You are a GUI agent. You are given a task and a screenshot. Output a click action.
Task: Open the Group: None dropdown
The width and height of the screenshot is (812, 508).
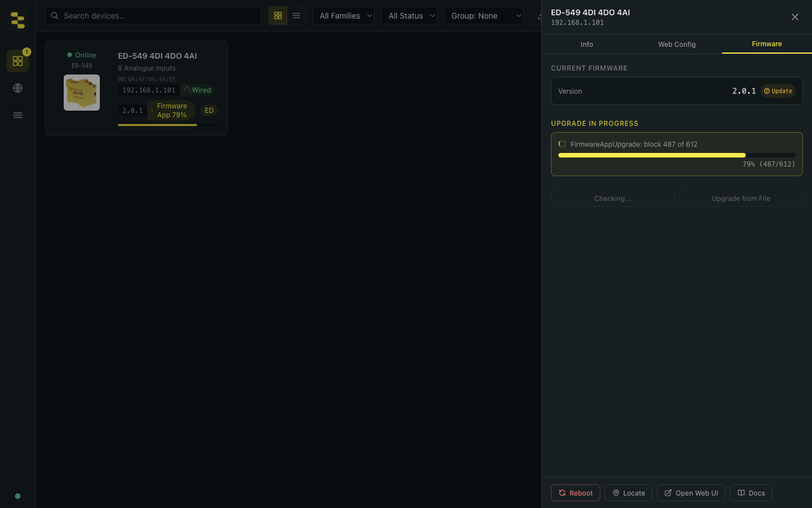click(x=484, y=16)
